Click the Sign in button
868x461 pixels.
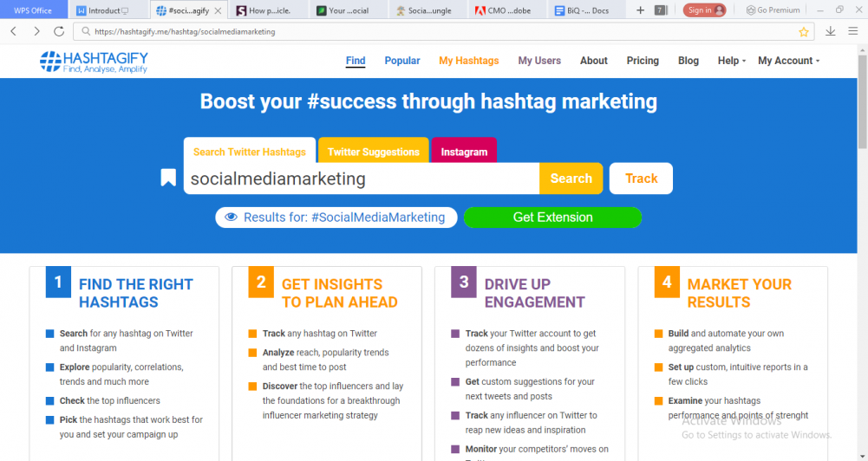click(x=704, y=10)
